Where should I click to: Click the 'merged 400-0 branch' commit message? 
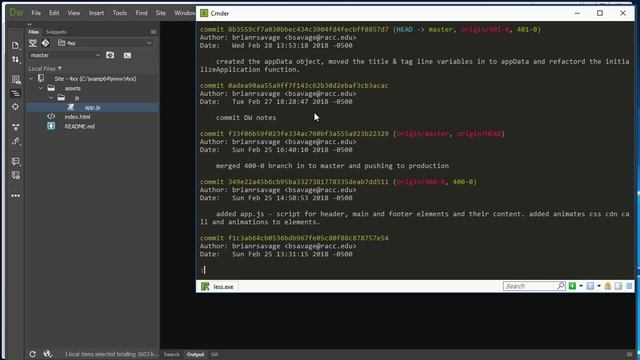pos(332,166)
